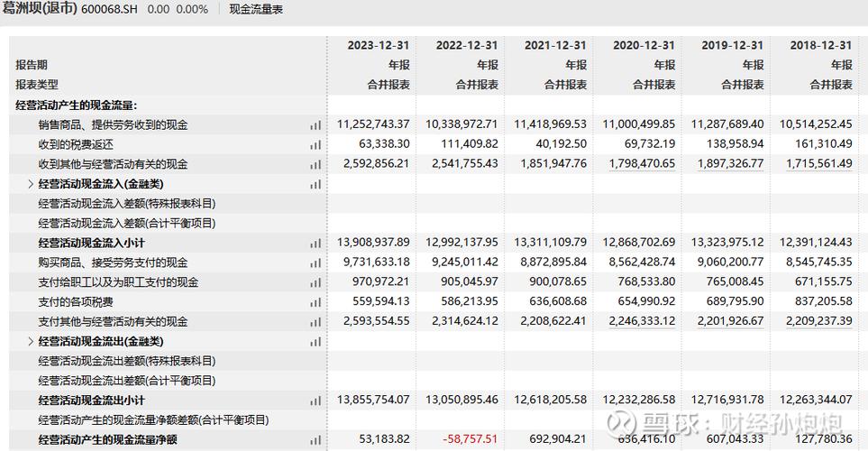This screenshot has height=451, width=868.
Task: Select the 2023-12-31 column header
Action: coord(378,45)
